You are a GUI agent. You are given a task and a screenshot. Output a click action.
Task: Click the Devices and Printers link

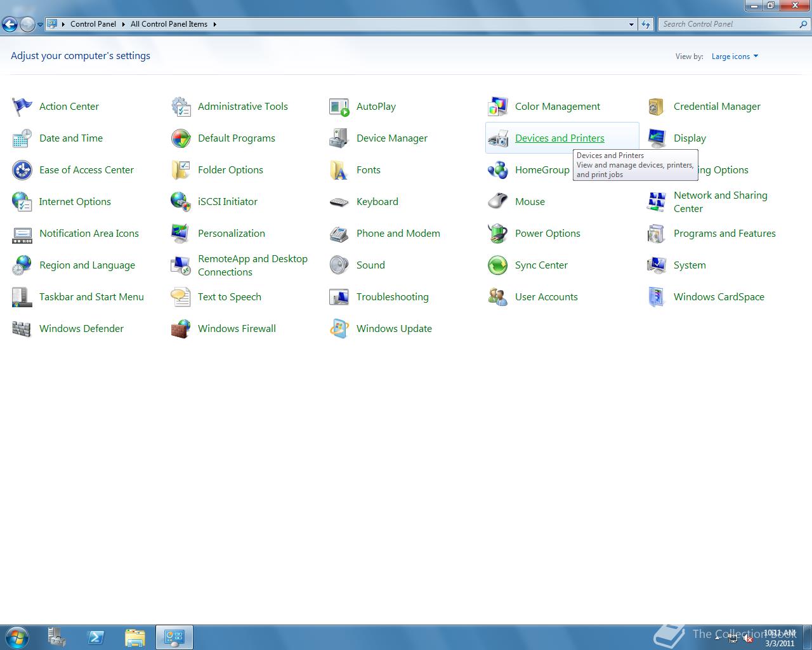(x=560, y=138)
